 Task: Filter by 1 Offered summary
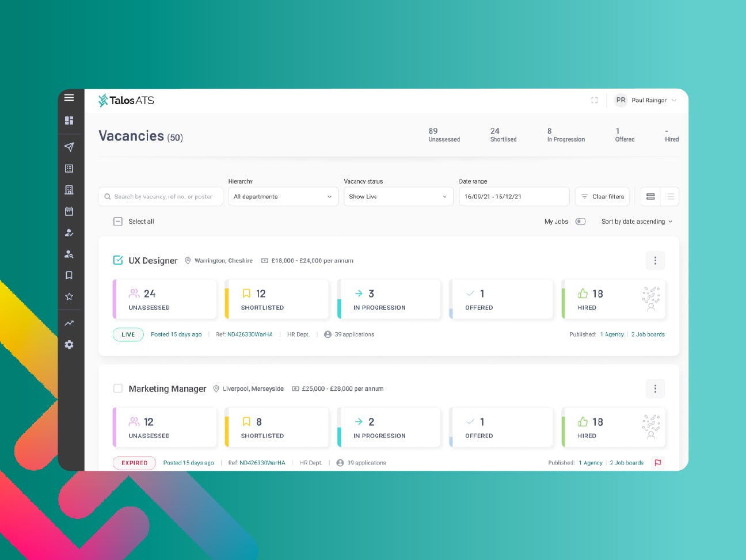[625, 135]
